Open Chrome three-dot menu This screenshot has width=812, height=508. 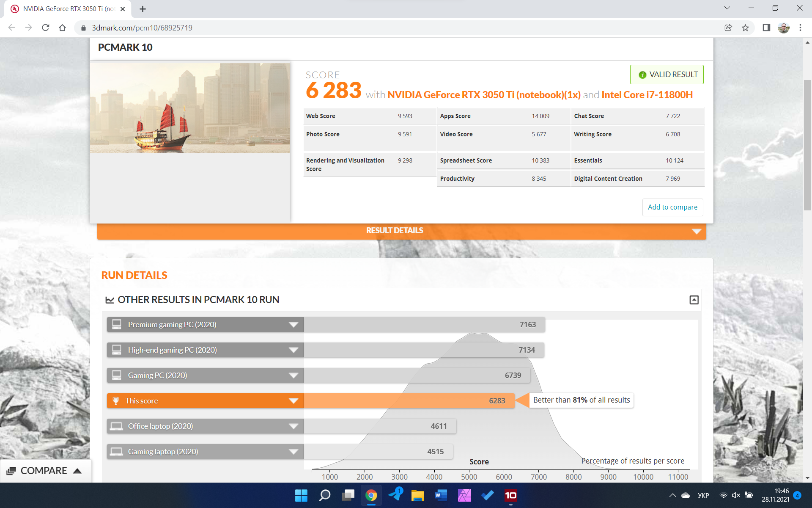pyautogui.click(x=800, y=28)
